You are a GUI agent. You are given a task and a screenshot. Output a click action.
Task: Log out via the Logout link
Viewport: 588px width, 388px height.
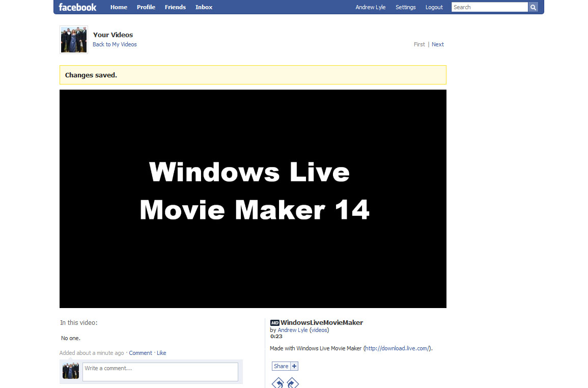click(434, 7)
